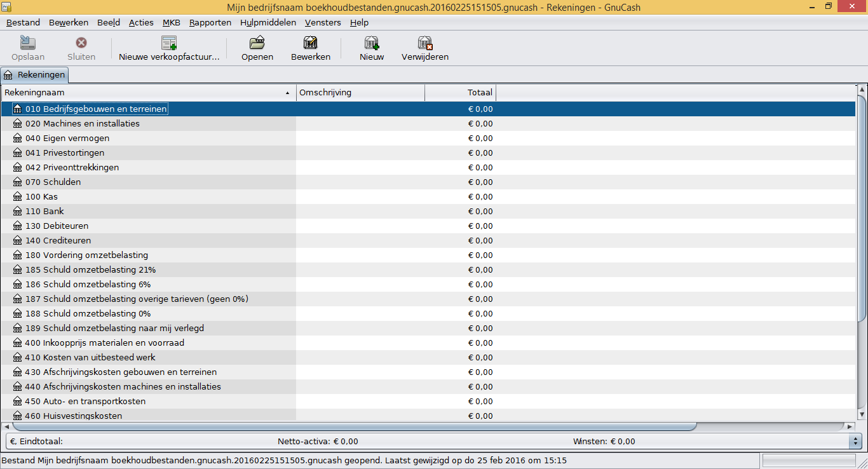Click the account icon for 450 Auto- en transportkosten
Screen dimensions: 868x469
[x=17, y=402]
